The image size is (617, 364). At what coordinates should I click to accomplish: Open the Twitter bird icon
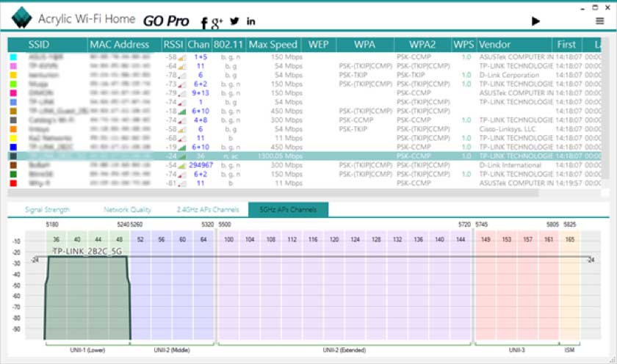tap(234, 21)
